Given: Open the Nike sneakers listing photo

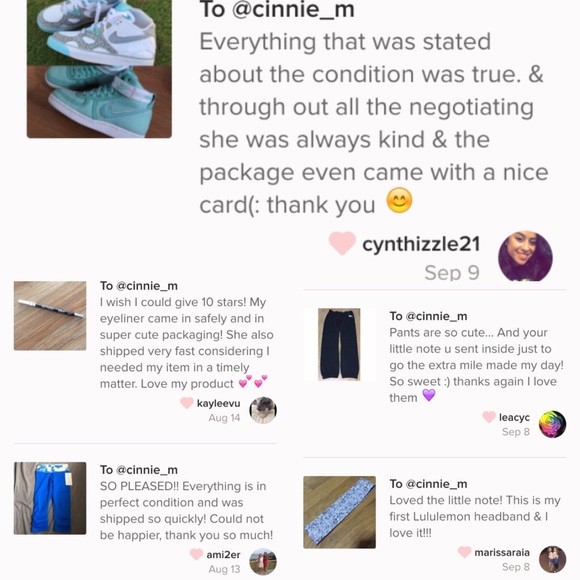Looking at the screenshot, I should pyautogui.click(x=99, y=68).
